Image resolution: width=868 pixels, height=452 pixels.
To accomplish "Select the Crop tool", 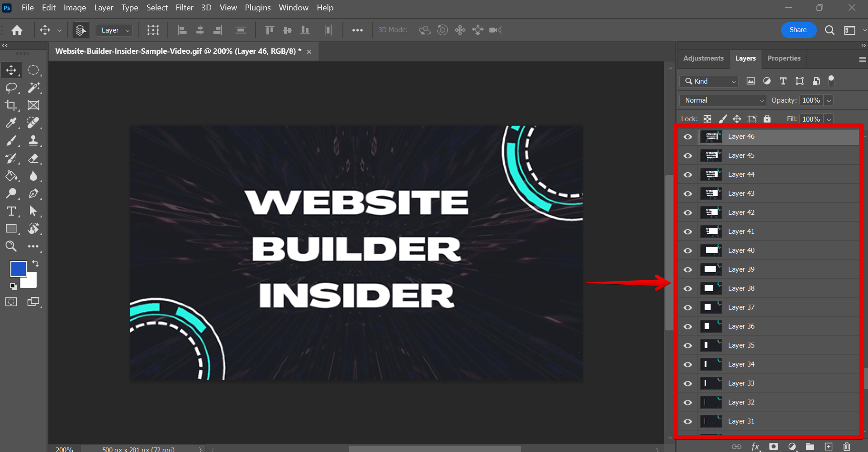I will click(x=11, y=105).
